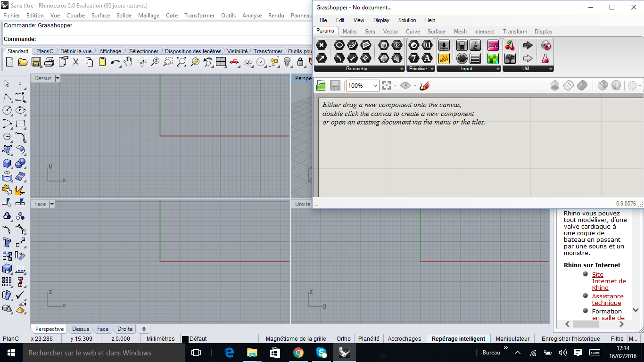The width and height of the screenshot is (644, 362).
Task: Select the Graph Mapper yellow icon in Input
Action: click(444, 58)
